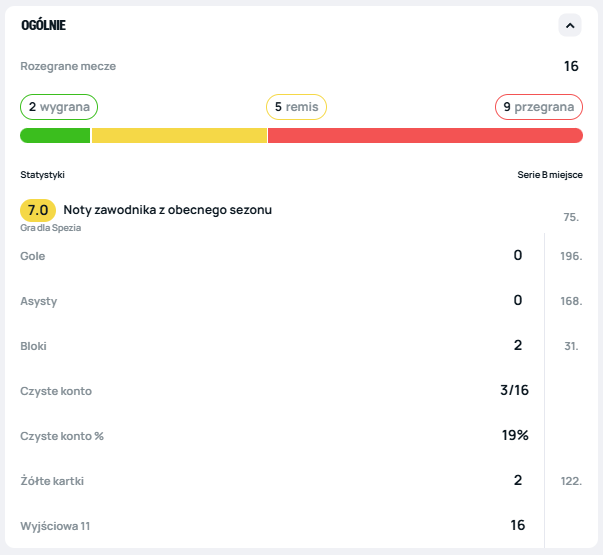The height and width of the screenshot is (555, 603).
Task: Click the Serie B miejsce column header
Action: point(548,175)
